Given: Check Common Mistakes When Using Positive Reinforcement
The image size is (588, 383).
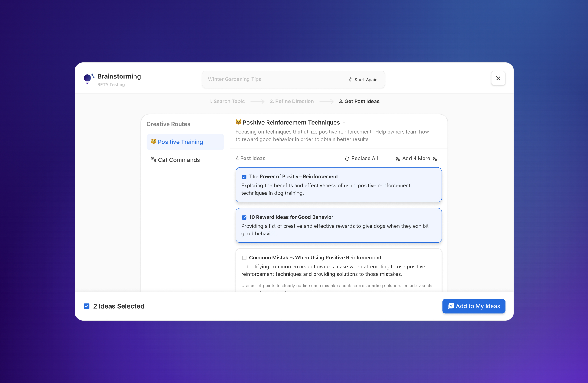Looking at the screenshot, I should [244, 258].
